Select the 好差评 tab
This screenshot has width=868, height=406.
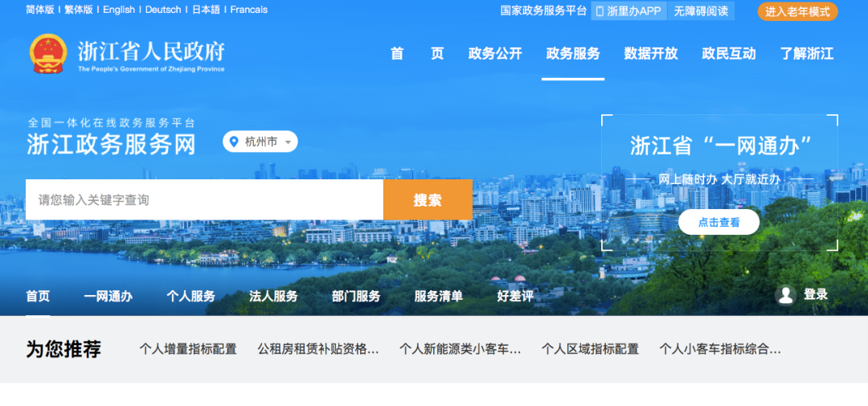pyautogui.click(x=515, y=297)
